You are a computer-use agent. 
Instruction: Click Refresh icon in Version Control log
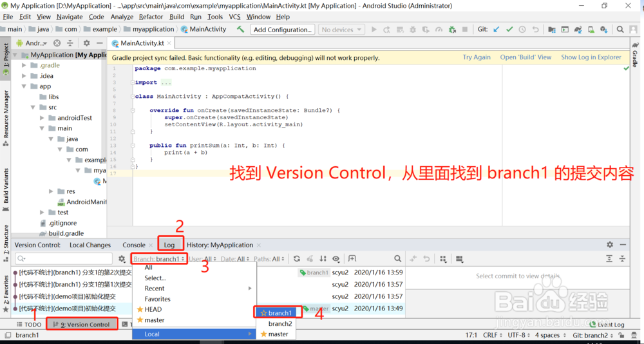pyautogui.click(x=296, y=258)
